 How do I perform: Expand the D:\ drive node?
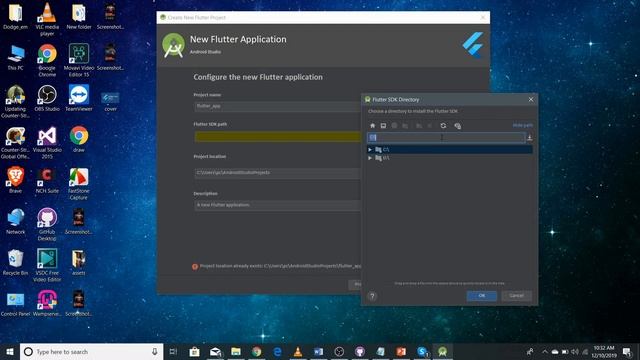click(370, 158)
